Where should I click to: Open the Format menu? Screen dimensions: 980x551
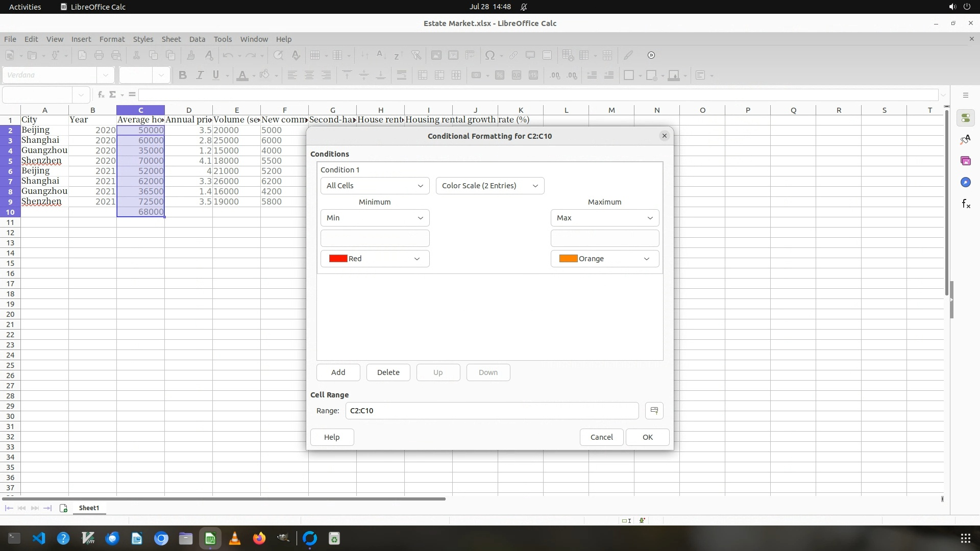click(x=112, y=39)
